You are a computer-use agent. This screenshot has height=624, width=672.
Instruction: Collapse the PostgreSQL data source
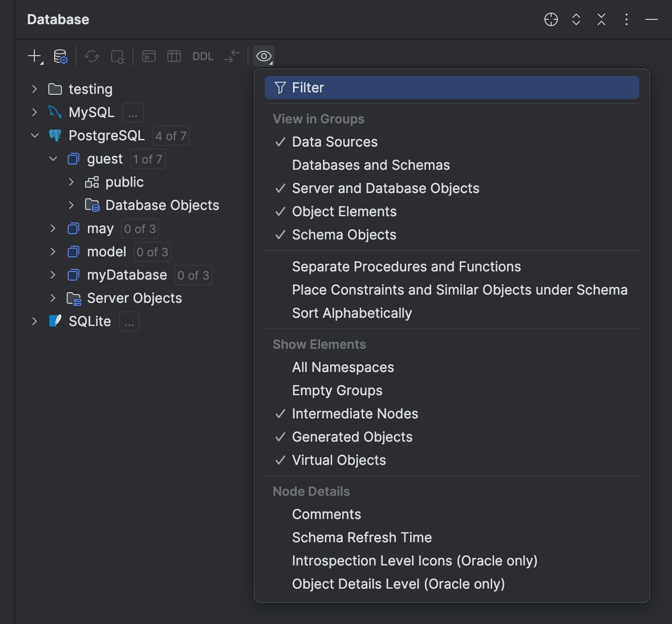tap(34, 135)
